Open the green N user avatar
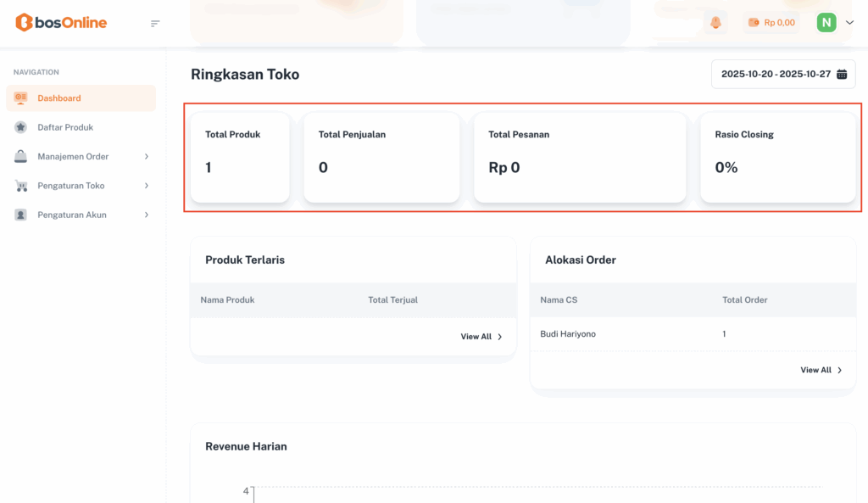The height and width of the screenshot is (503, 868). coord(826,23)
